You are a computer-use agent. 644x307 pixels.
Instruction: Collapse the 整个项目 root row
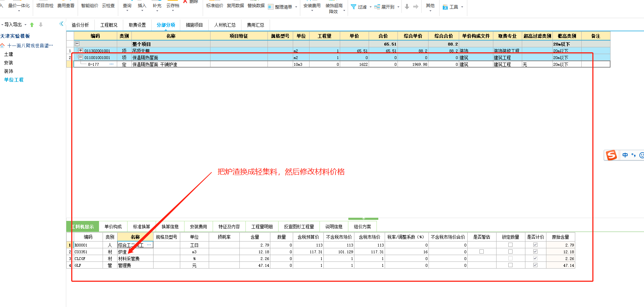click(77, 44)
